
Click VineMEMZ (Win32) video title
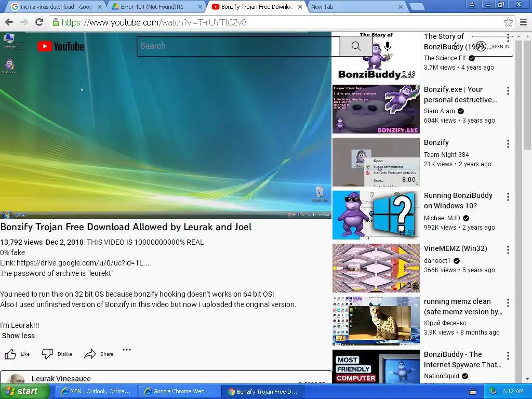tap(455, 248)
